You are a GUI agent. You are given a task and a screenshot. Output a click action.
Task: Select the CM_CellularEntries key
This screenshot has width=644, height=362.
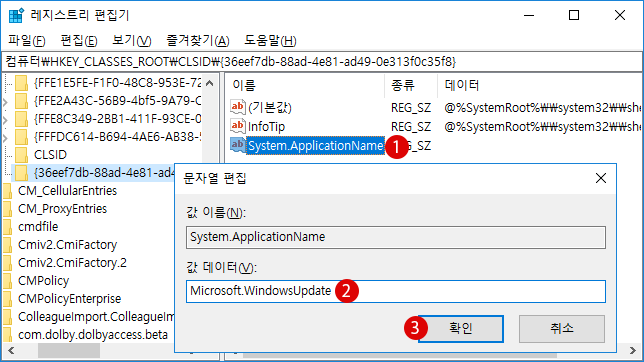click(67, 191)
